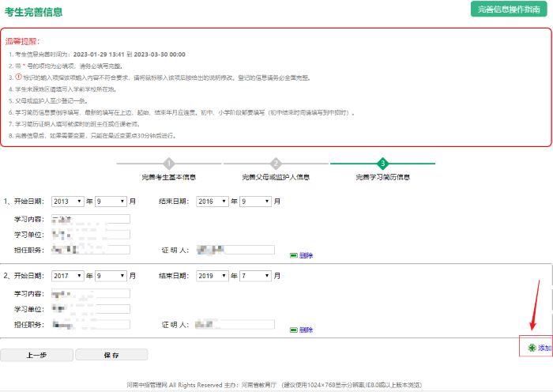Select the green step 3 diamond marker

pyautogui.click(x=382, y=164)
